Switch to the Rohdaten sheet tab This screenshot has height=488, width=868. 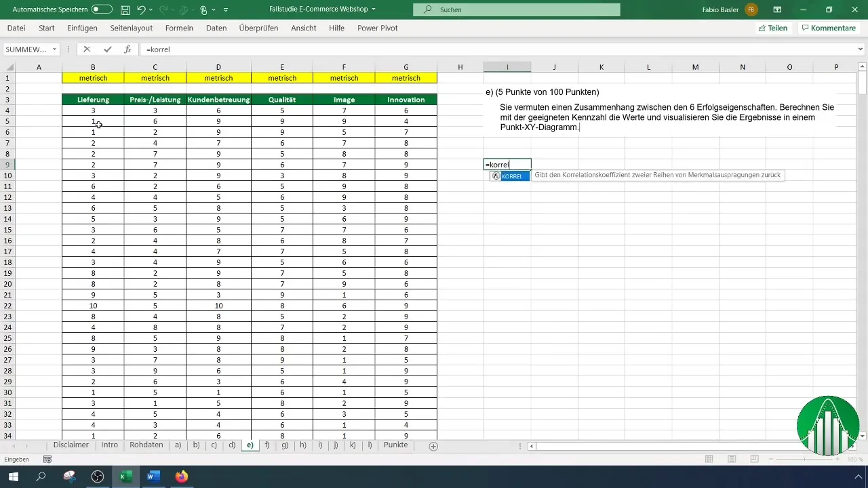click(x=146, y=445)
